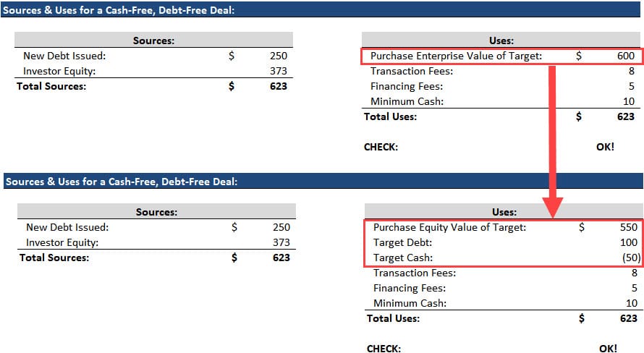Screen dimensions: 644x353
Task: Select the upper table's Sources header cell
Action: tap(153, 41)
